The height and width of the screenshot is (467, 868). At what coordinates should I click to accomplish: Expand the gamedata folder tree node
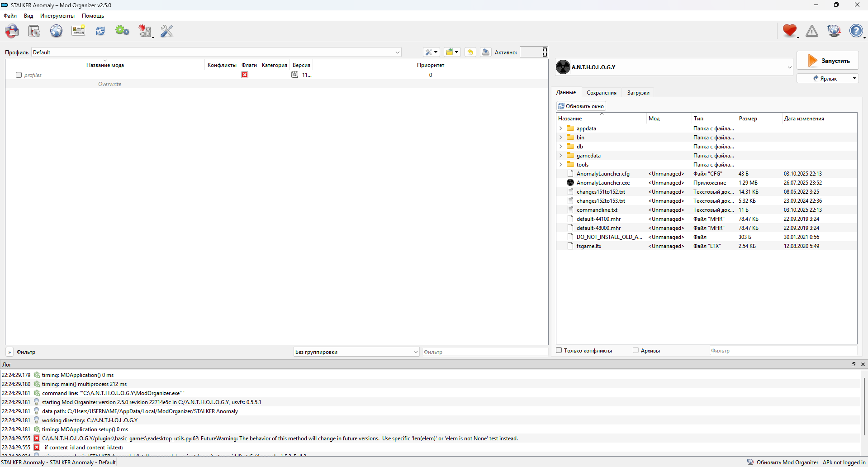(x=561, y=156)
